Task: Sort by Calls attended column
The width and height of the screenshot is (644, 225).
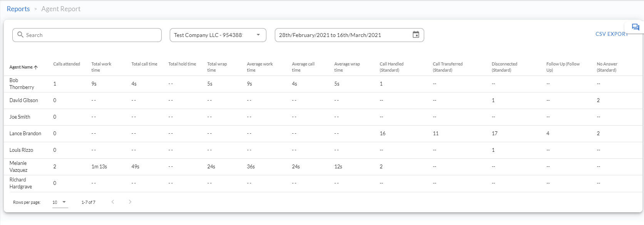Action: (67, 64)
